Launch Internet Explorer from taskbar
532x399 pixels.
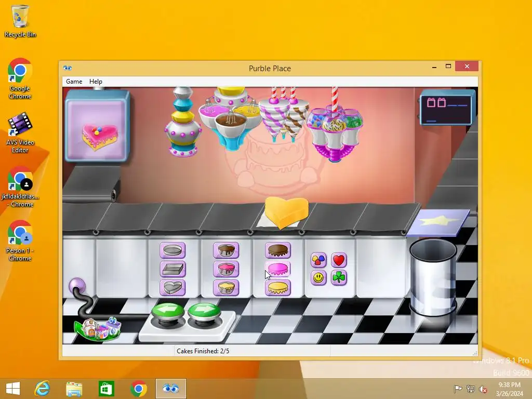[42, 389]
